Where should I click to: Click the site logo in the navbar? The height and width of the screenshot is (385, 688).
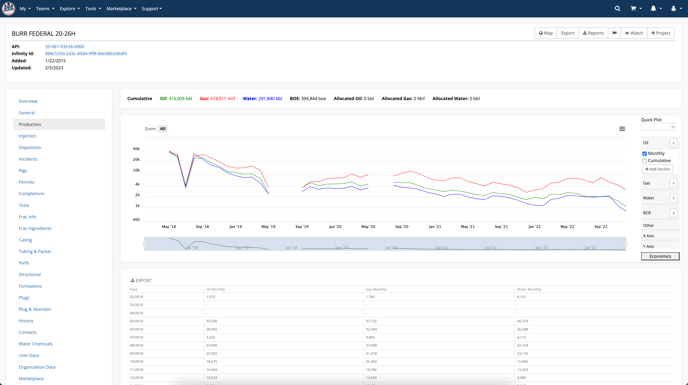click(x=8, y=8)
